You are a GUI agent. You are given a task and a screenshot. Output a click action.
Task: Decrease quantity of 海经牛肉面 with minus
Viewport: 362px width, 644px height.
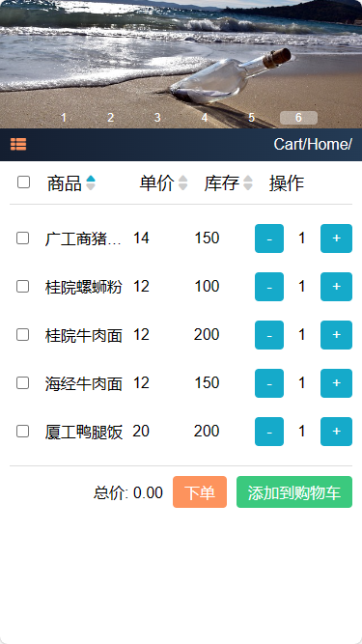269,383
